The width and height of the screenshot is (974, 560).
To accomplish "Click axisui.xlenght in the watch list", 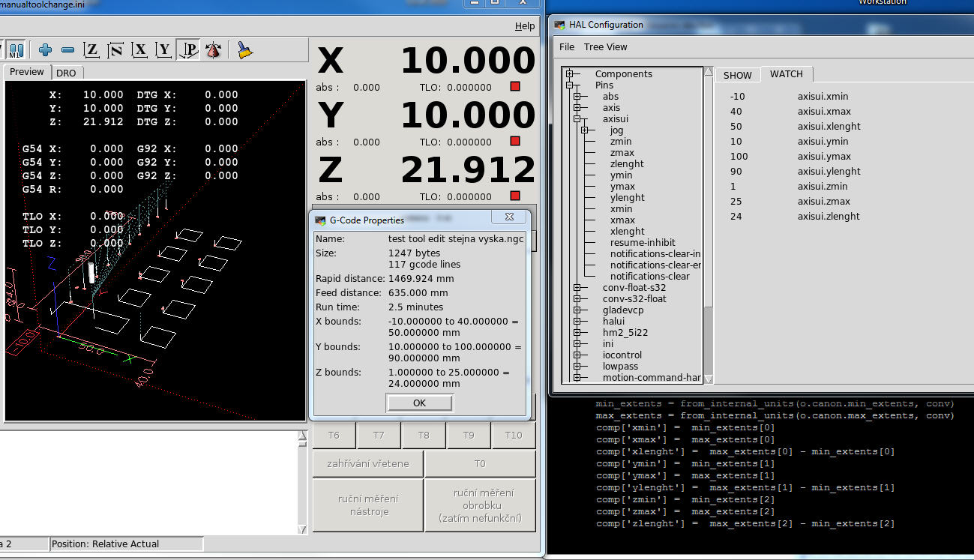I will [x=829, y=127].
